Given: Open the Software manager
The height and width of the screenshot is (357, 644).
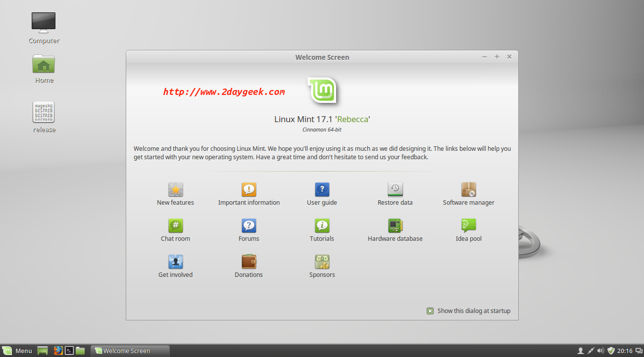Looking at the screenshot, I should (x=469, y=194).
